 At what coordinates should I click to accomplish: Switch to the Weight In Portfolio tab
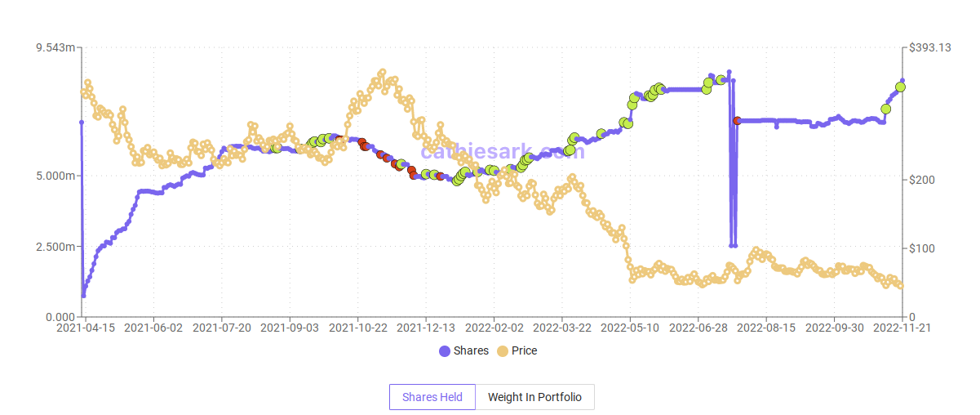pos(534,397)
